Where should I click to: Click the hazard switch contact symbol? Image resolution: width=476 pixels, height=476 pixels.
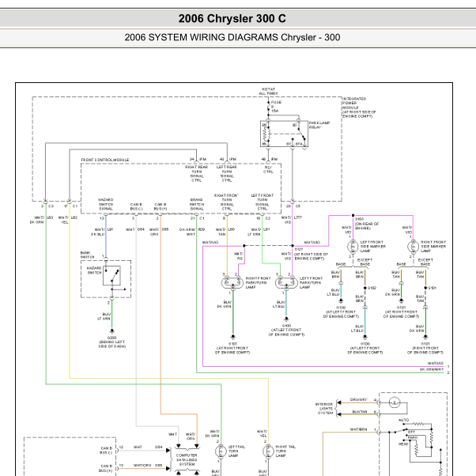(111, 276)
